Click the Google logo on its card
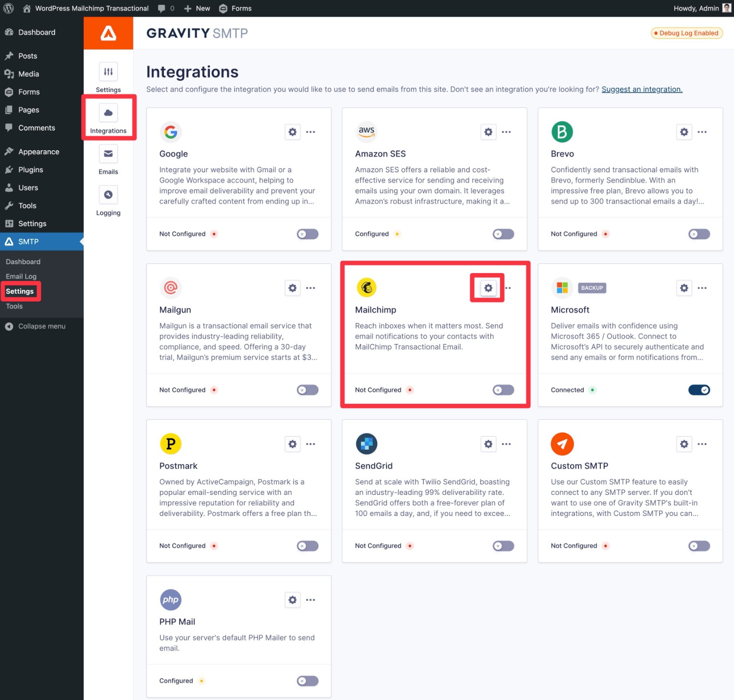Screen dimensions: 734x700 [171, 132]
